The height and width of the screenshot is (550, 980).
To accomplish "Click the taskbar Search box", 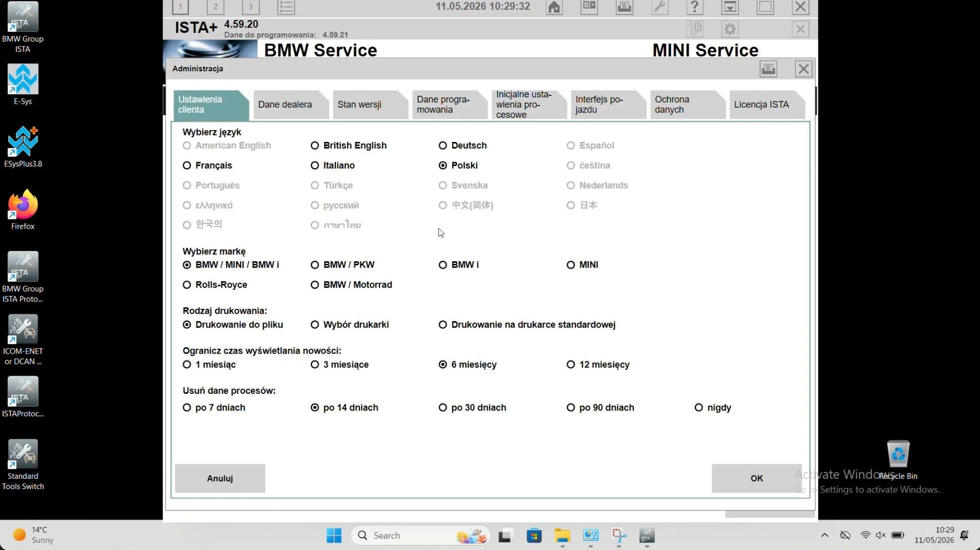I will (x=421, y=535).
